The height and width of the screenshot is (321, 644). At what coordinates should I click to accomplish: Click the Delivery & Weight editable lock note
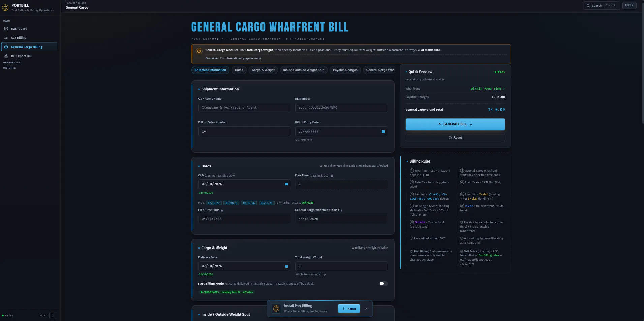(x=370, y=248)
